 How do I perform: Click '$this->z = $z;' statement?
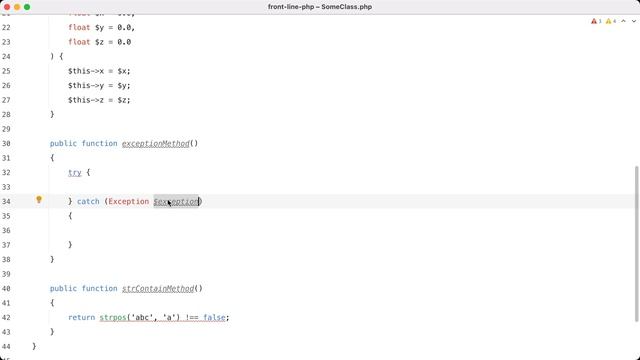point(99,100)
